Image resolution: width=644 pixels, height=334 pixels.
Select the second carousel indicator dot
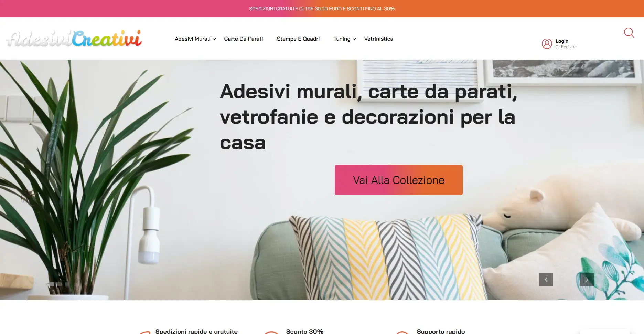[x=60, y=284]
